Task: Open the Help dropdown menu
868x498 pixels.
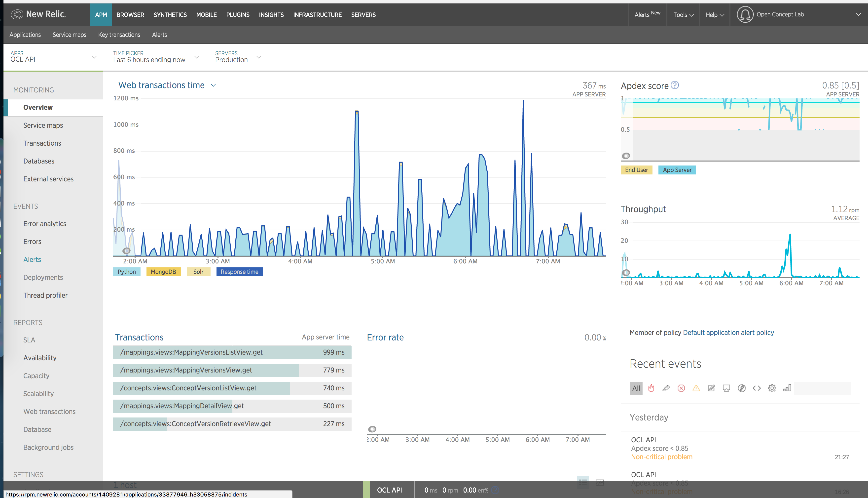Action: tap(715, 15)
